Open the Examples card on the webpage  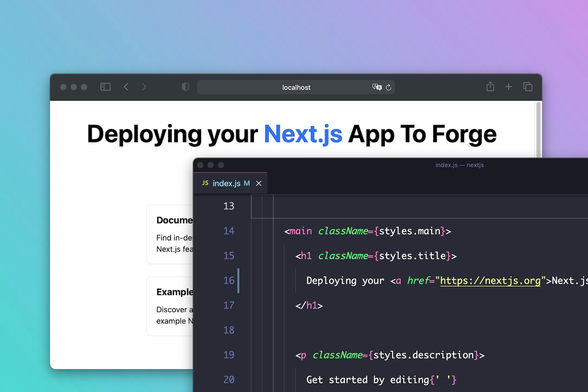174,306
